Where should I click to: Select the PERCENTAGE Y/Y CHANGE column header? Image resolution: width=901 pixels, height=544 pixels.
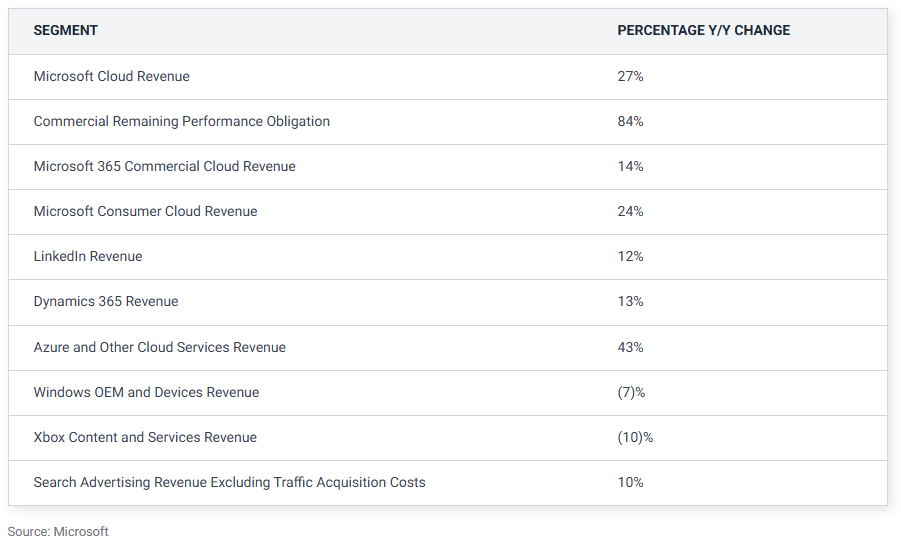(x=703, y=30)
